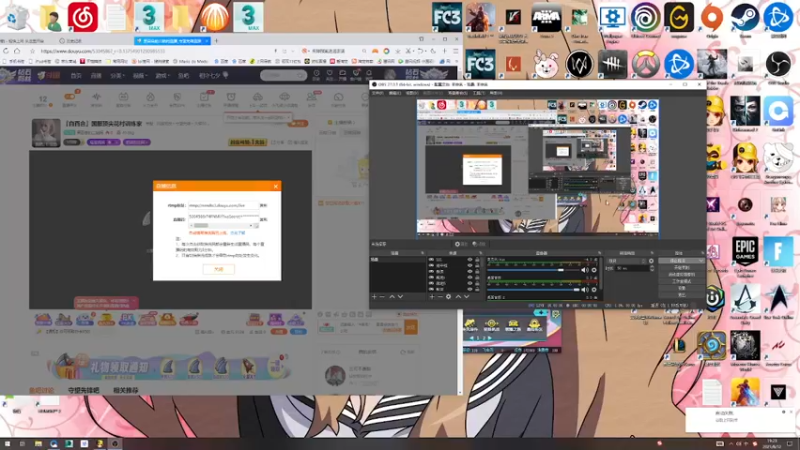Open the Recycle Bin desktop icon
Viewport: 800px width, 450px height.
[17, 17]
